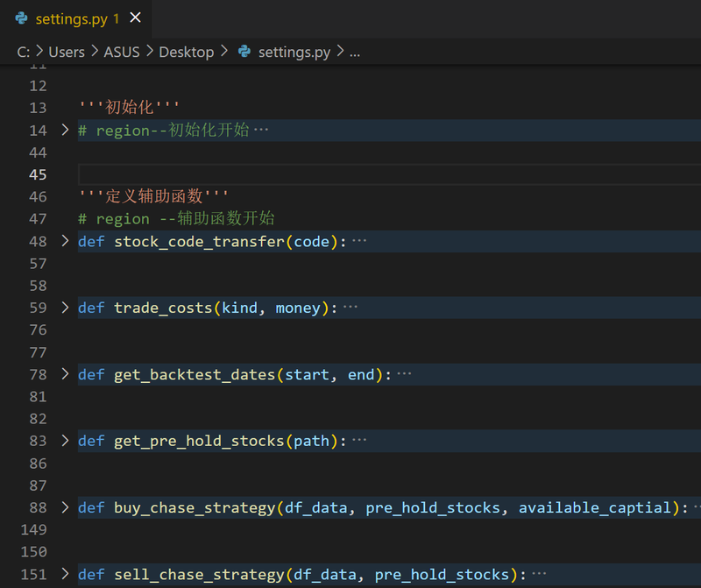Screen dimensions: 701x588
Task: Click the '''定义辅助函数''' docstring text
Action: coord(153,196)
